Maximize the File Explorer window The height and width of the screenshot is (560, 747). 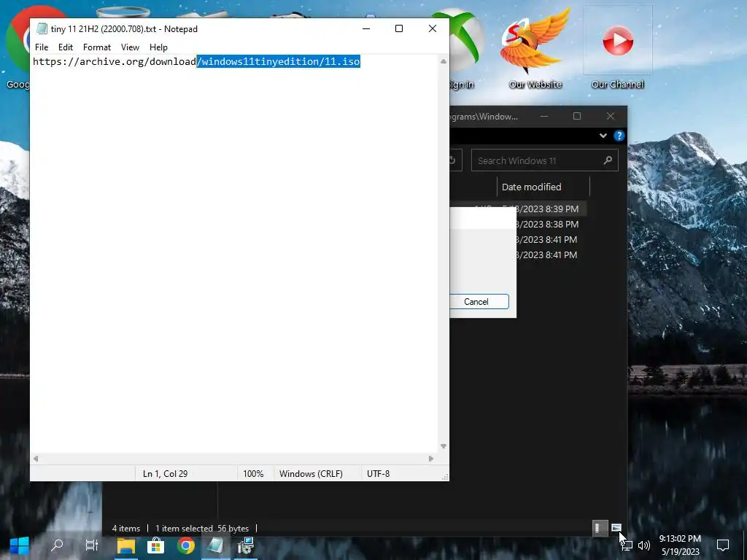(x=577, y=116)
